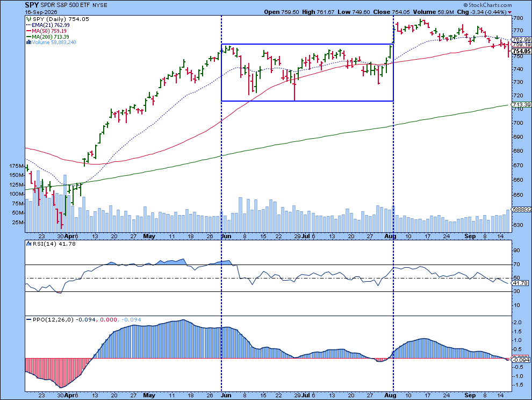
Task: Click the NYSE exchange label
Action: (x=99, y=5)
